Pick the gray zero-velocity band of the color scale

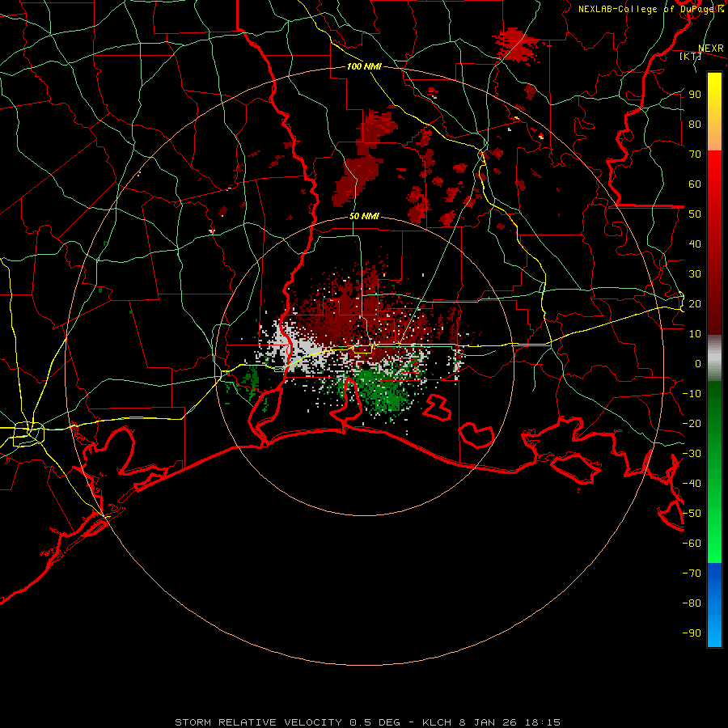[714, 358]
